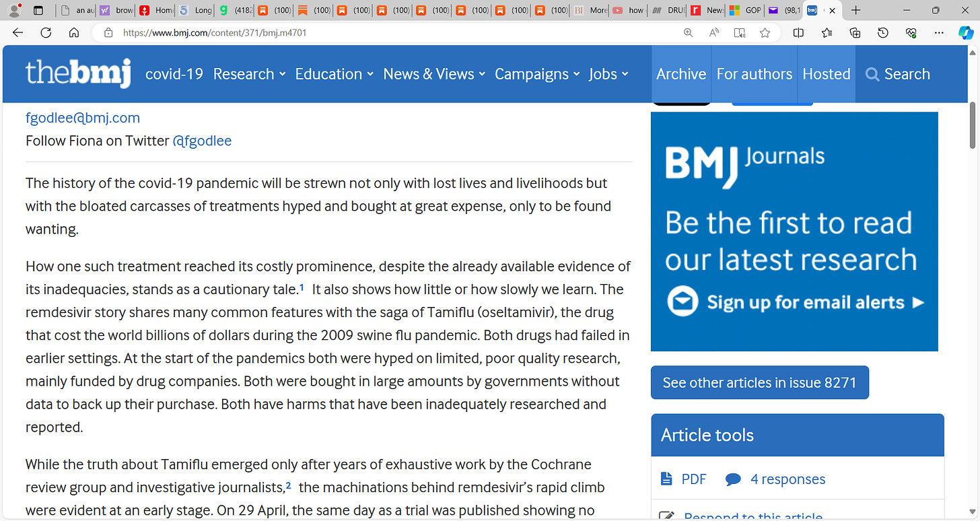
Task: Open the Collections icon
Action: [855, 32]
